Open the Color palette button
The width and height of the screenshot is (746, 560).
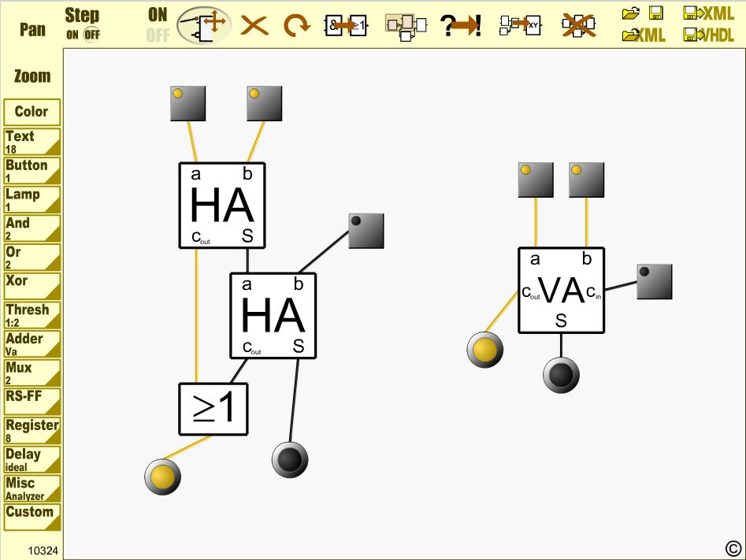point(32,112)
